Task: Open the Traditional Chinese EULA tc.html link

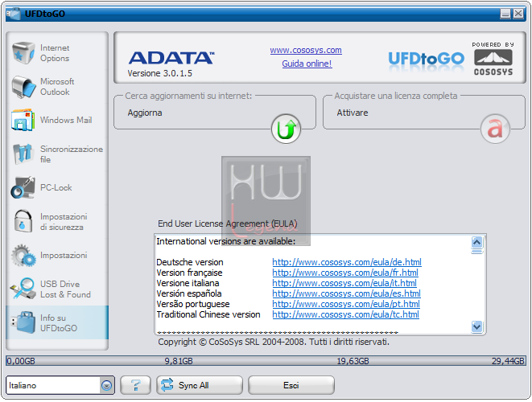Action: (346, 314)
